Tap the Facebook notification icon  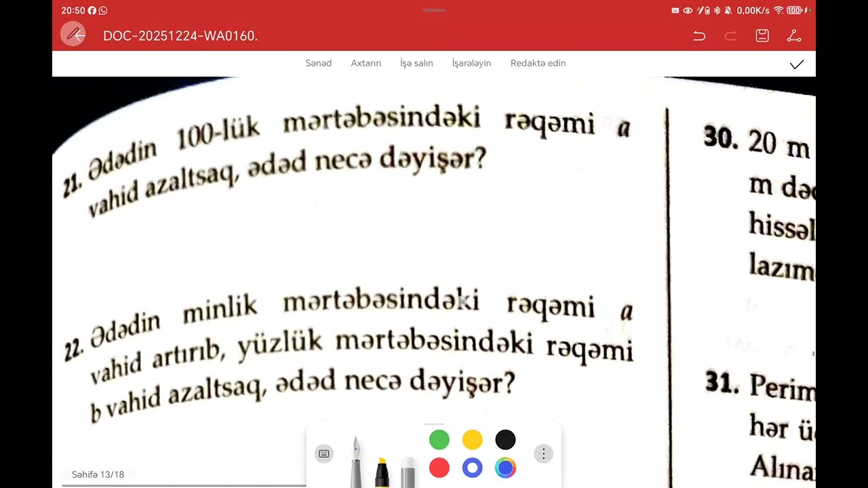click(92, 10)
